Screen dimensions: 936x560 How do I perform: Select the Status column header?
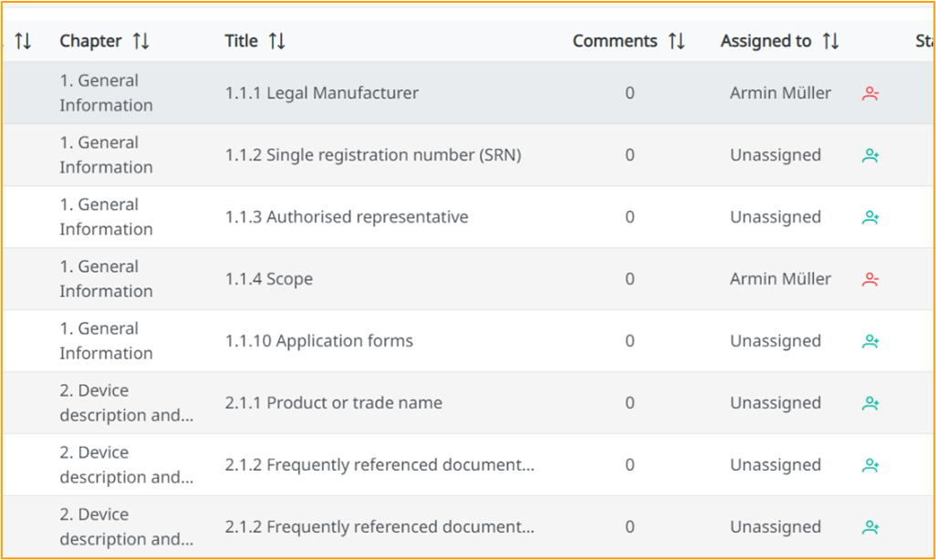(x=926, y=40)
